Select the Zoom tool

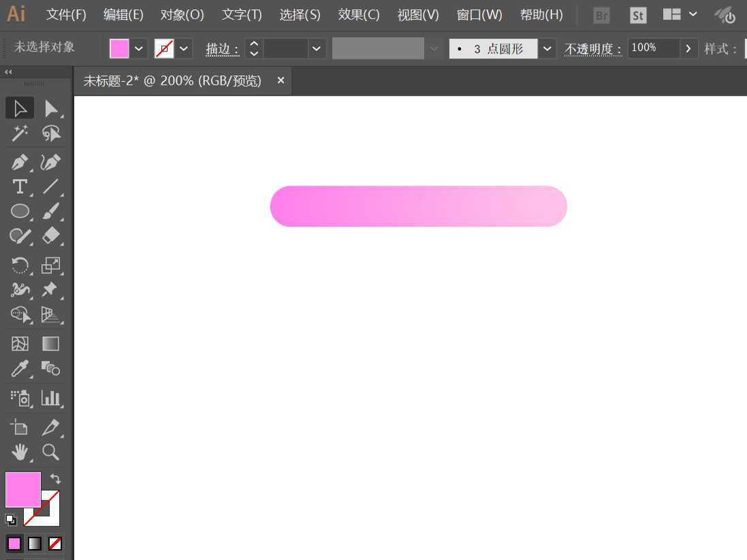click(x=51, y=452)
